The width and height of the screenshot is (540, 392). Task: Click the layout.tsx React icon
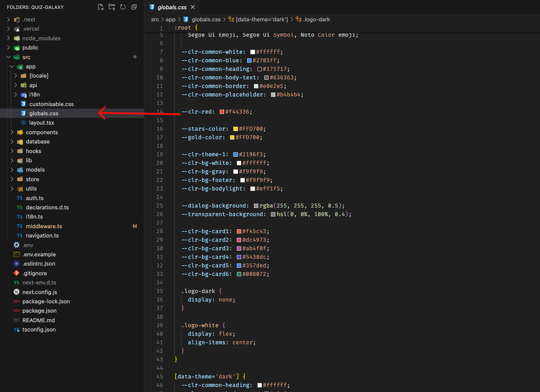pos(23,123)
